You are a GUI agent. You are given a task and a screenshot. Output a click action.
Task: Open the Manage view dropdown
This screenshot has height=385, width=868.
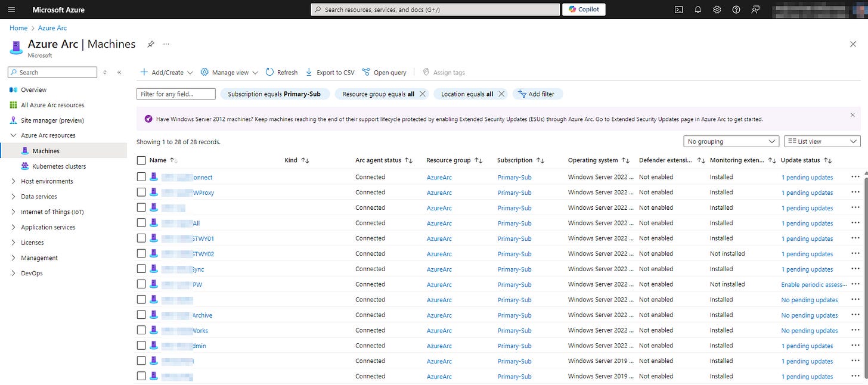229,72
